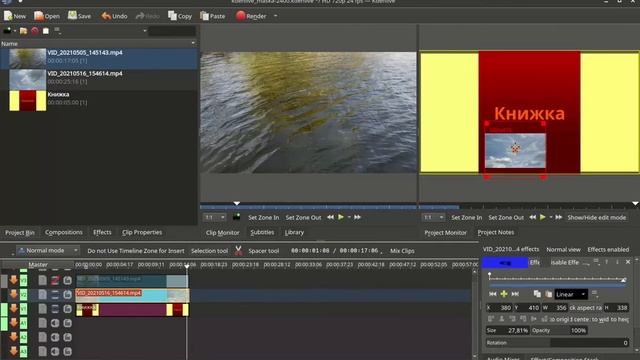Click the Undo toolbar button
Image resolution: width=640 pixels, height=360 pixels.
click(x=114, y=16)
